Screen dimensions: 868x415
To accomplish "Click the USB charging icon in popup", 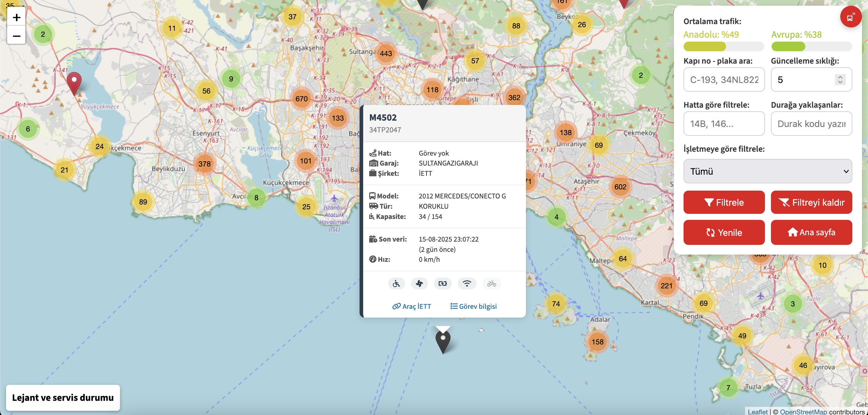I will (x=443, y=284).
